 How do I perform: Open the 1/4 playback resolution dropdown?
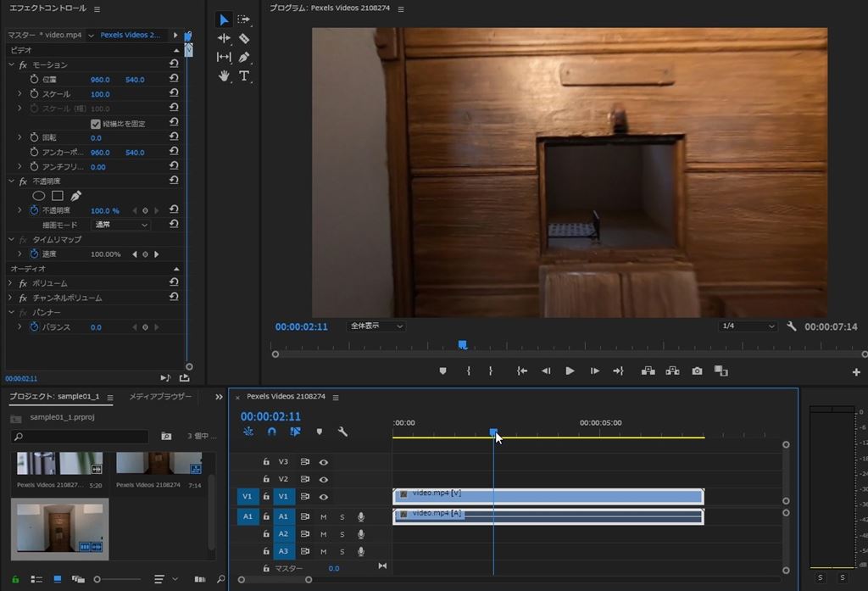coord(748,326)
